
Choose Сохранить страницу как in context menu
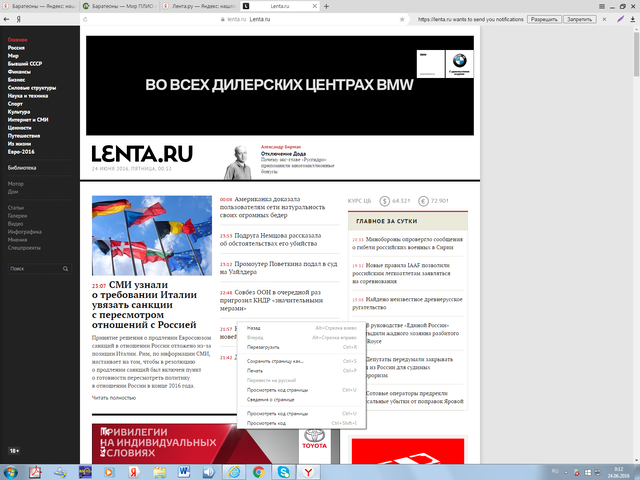click(301, 361)
